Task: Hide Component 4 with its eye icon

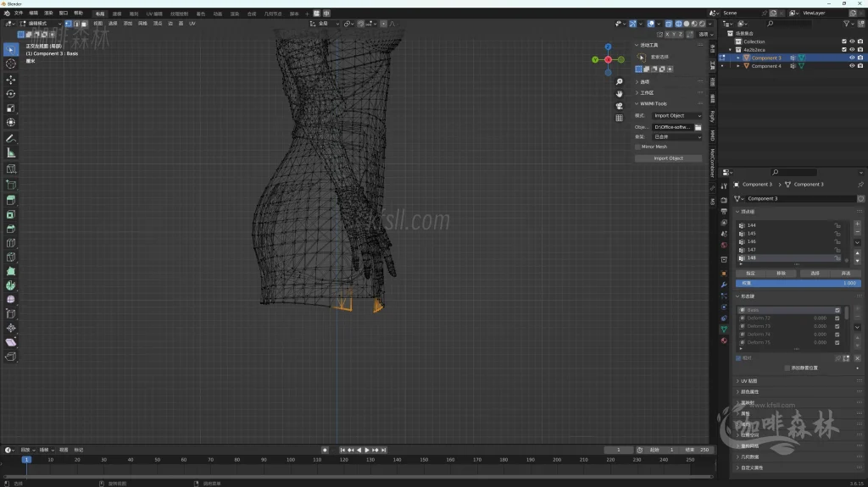Action: 852,66
